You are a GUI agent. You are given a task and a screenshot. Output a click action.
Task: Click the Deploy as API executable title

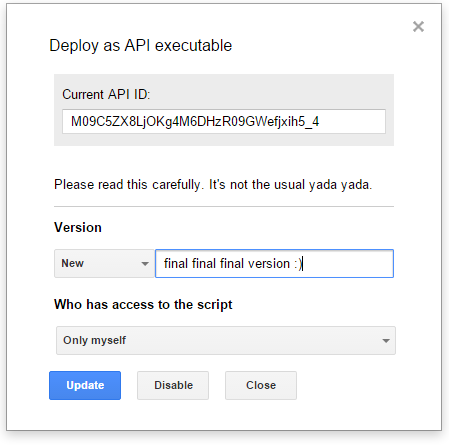(x=140, y=46)
